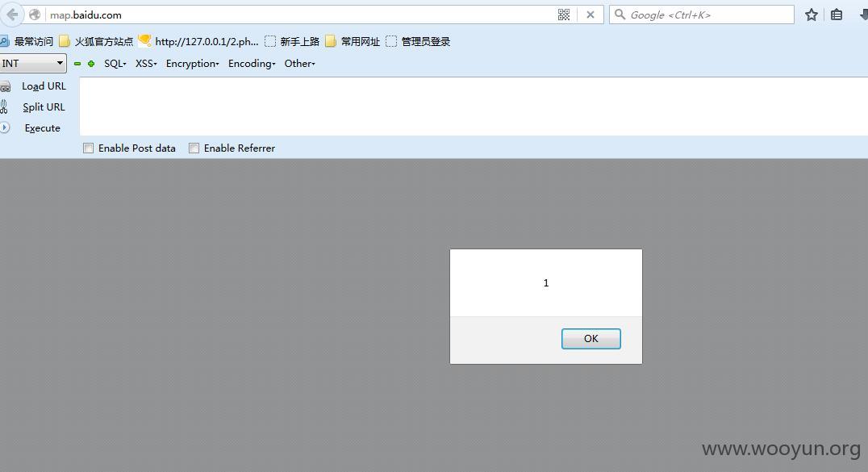The width and height of the screenshot is (868, 472).
Task: Click the green plus HackBar icon
Action: [91, 64]
